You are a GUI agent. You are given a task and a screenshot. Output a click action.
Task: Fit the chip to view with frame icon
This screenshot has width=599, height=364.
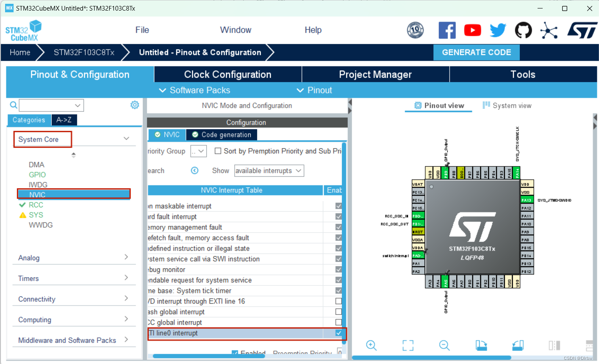point(408,345)
